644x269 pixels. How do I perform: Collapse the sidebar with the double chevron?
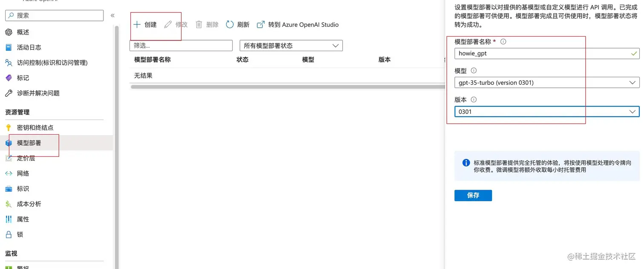tap(112, 15)
